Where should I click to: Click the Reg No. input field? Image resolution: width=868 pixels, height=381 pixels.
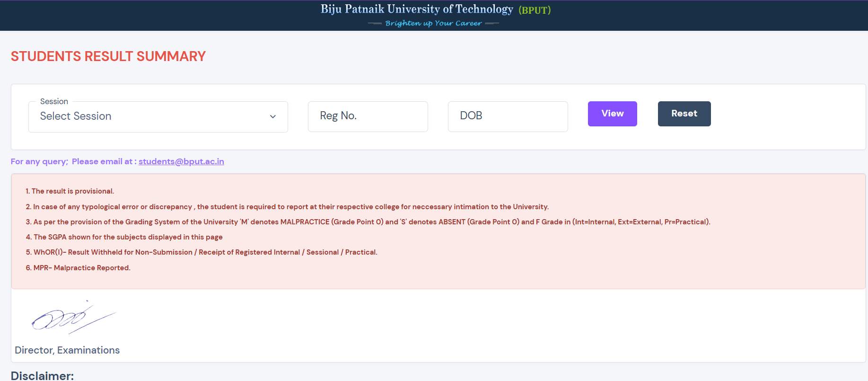368,116
